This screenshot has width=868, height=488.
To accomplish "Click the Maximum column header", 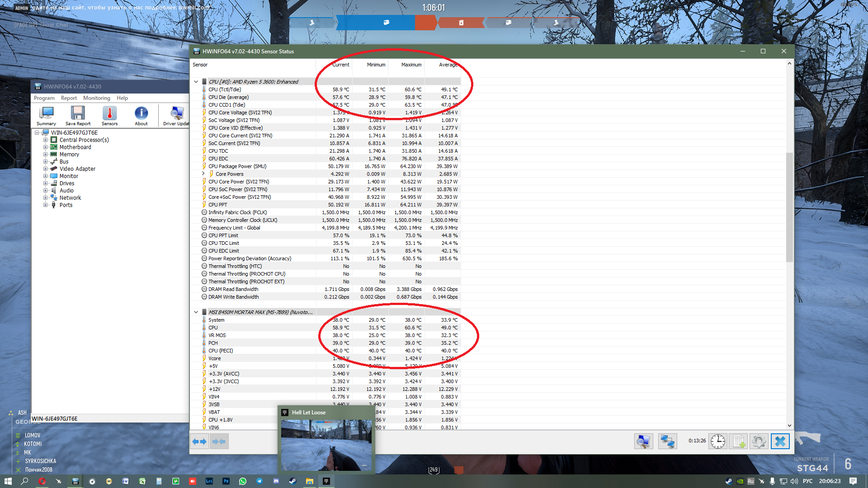I will pos(411,65).
